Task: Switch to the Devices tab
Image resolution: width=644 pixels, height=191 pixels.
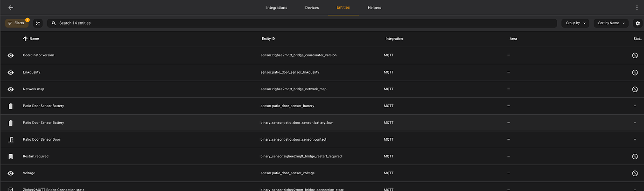Action: [312, 7]
